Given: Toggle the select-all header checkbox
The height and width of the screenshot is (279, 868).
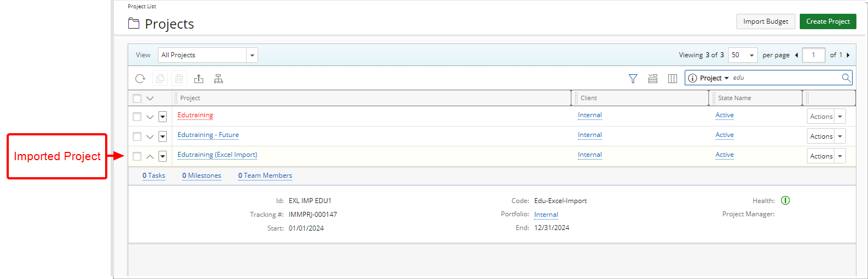Looking at the screenshot, I should point(137,99).
